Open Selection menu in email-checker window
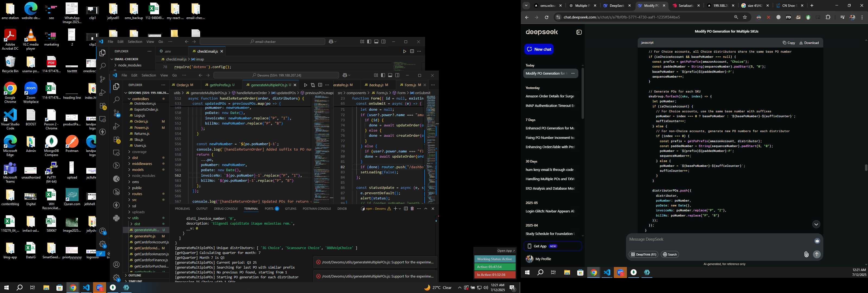 135,42
